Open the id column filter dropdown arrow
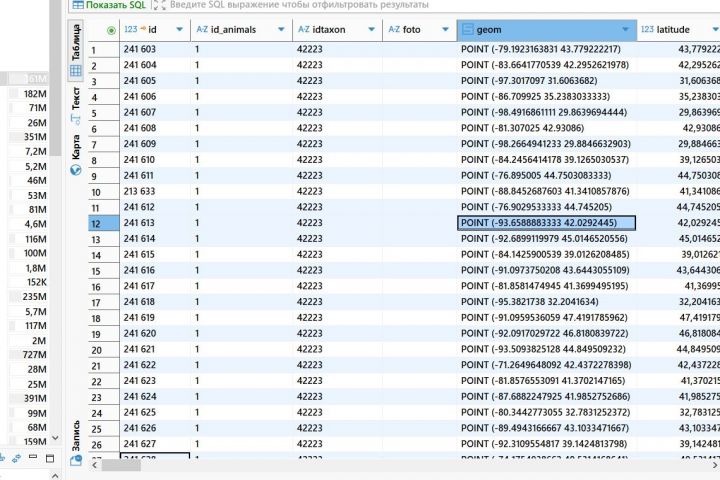The image size is (720, 480). tap(180, 29)
